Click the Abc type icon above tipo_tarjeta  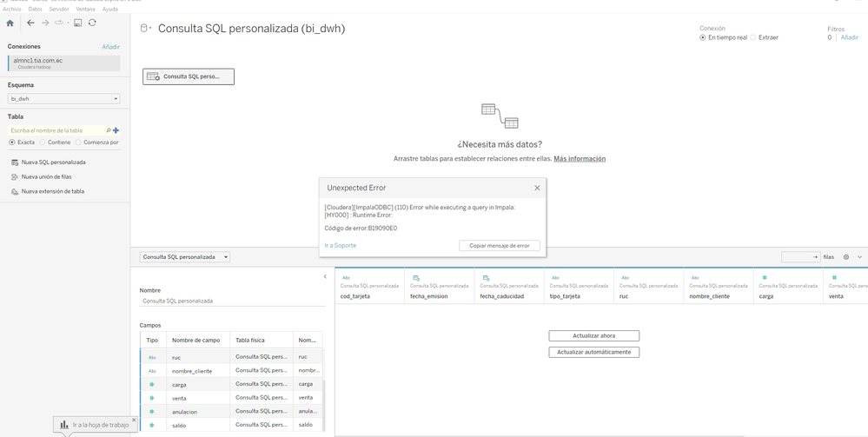(555, 277)
